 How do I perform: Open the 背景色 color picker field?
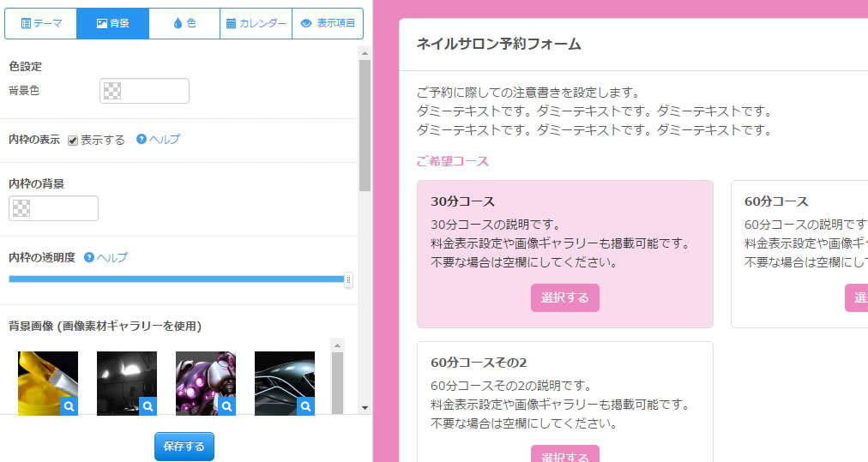(x=144, y=91)
